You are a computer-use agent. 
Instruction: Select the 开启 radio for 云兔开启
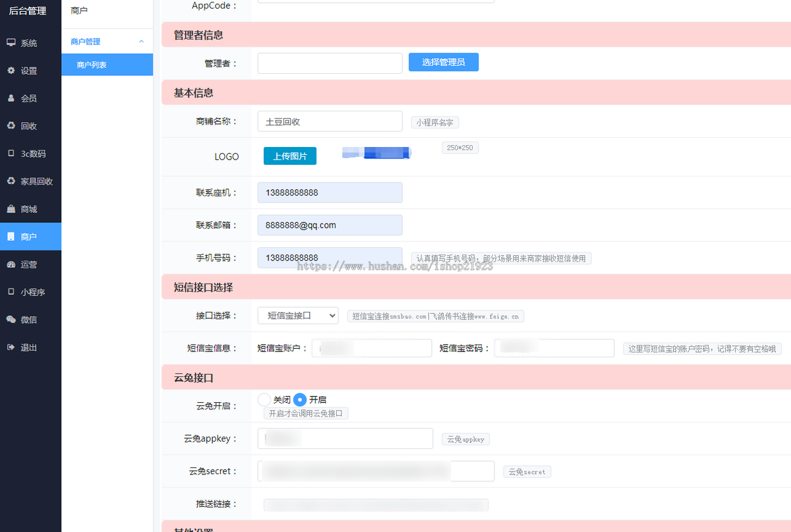pyautogui.click(x=300, y=399)
